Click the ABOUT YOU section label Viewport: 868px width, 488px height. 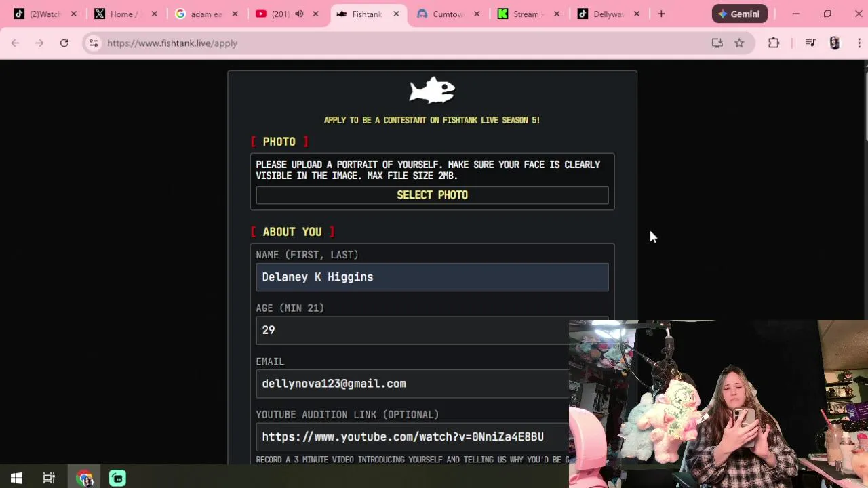(x=292, y=232)
